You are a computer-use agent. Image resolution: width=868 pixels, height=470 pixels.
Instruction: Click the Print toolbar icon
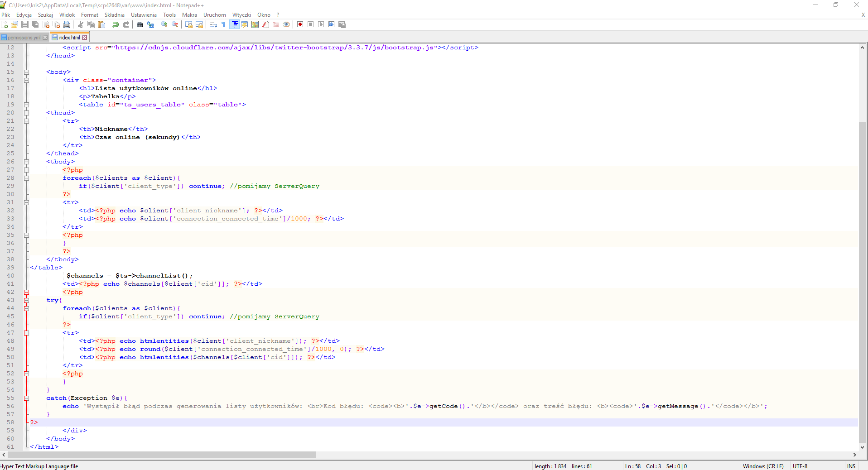(x=67, y=24)
